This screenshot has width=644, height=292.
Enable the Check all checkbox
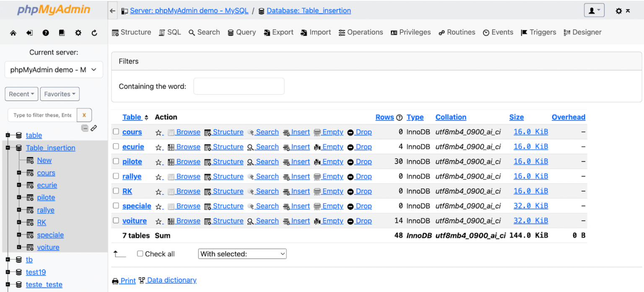tap(140, 254)
